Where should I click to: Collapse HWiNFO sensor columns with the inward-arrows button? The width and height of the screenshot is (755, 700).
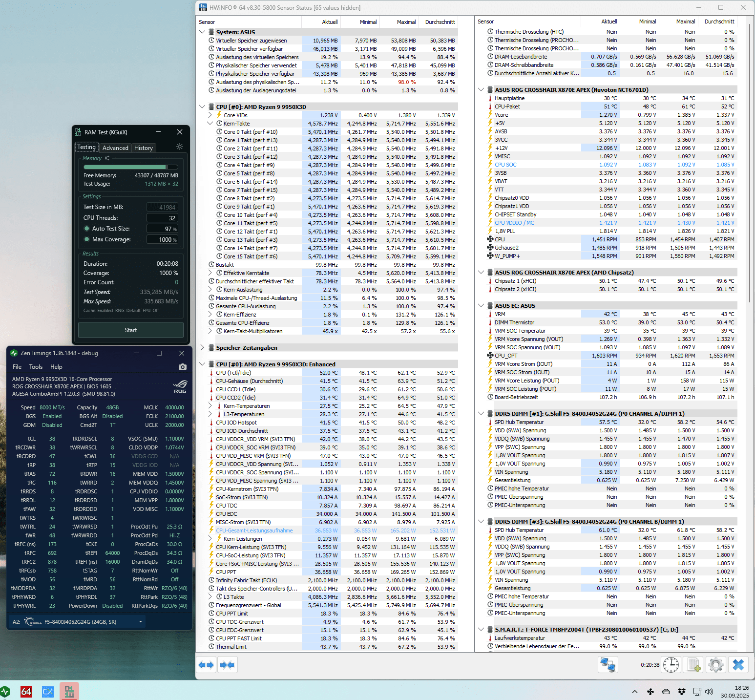click(x=227, y=665)
